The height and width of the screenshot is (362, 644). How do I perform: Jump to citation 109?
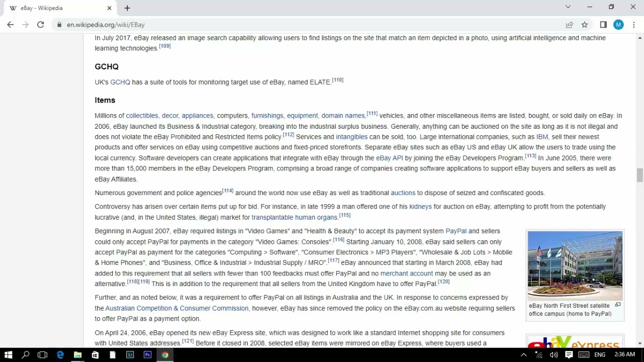[165, 46]
